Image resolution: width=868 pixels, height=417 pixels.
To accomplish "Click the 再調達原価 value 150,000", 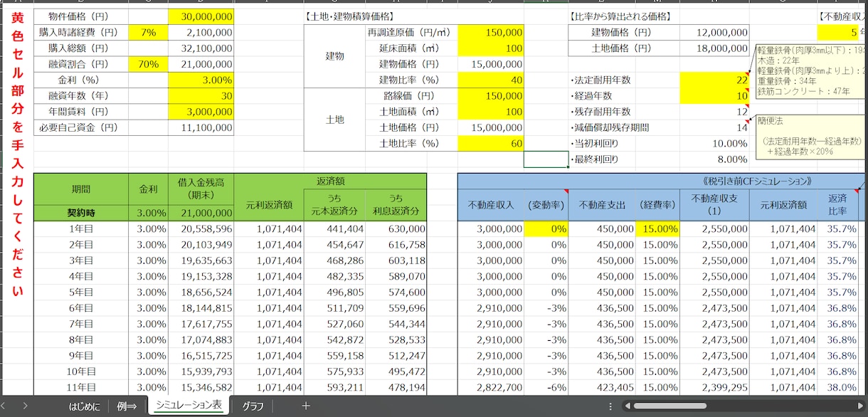I will (491, 32).
